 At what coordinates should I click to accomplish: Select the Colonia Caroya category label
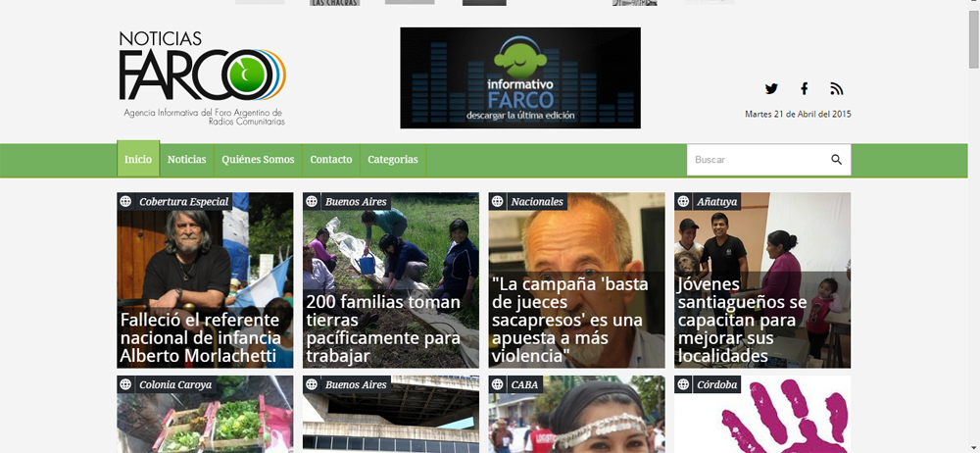pos(175,384)
